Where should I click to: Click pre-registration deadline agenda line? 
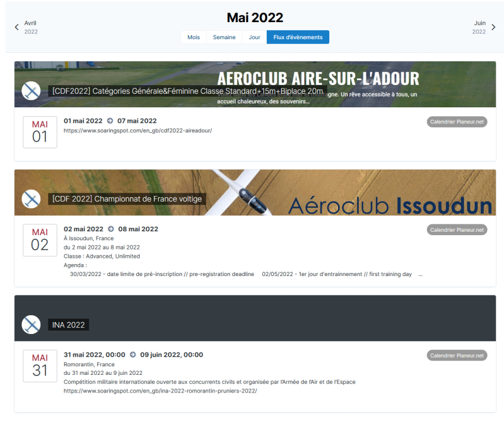click(162, 274)
